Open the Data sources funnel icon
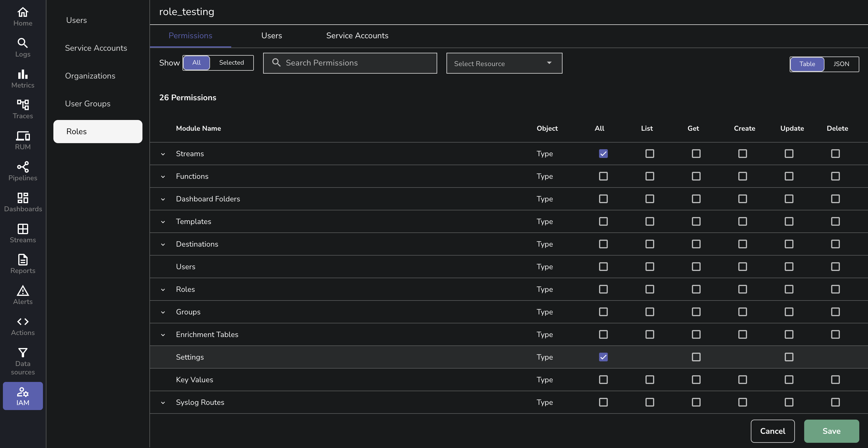 click(x=23, y=352)
